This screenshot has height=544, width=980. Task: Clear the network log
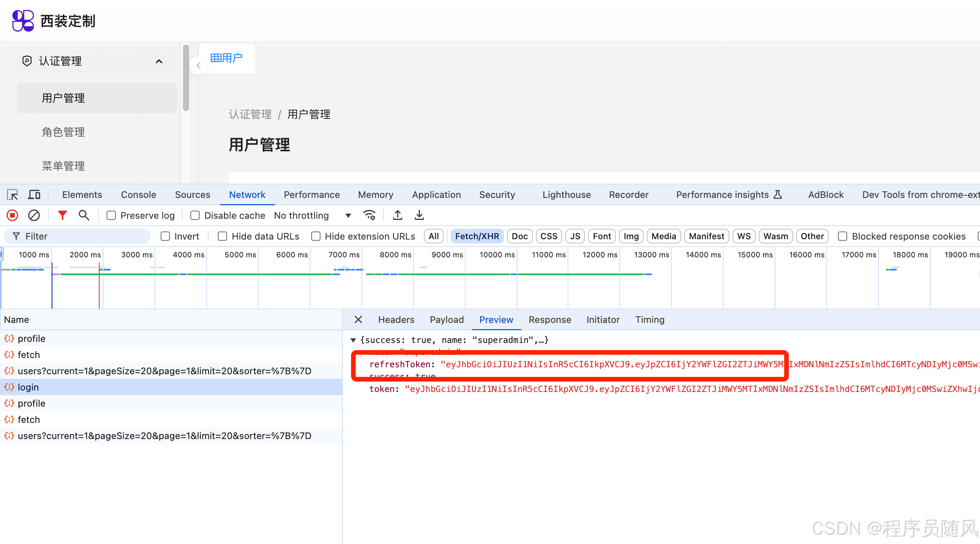point(34,215)
